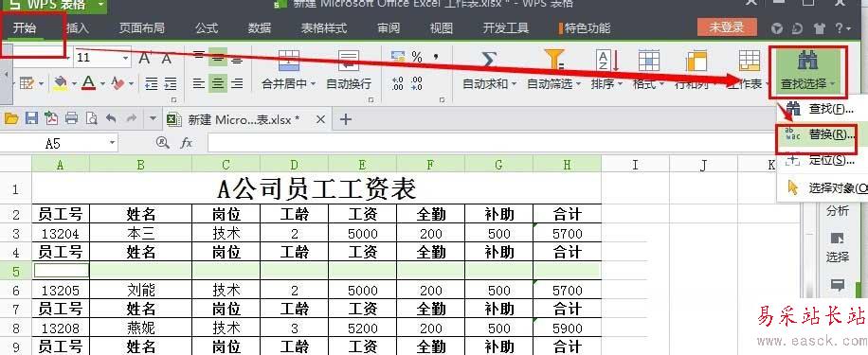Viewport: 868px width, 355px height.
Task: Click the print icon
Action: click(x=71, y=118)
